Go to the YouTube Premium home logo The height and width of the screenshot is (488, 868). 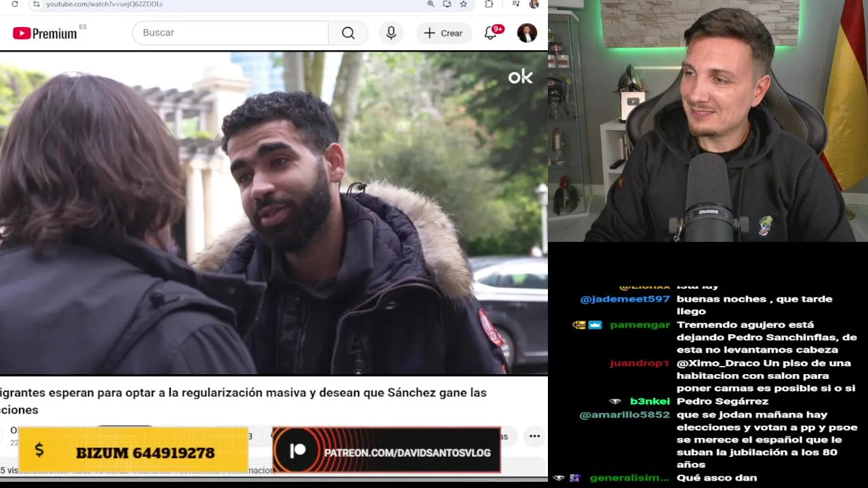coord(45,33)
